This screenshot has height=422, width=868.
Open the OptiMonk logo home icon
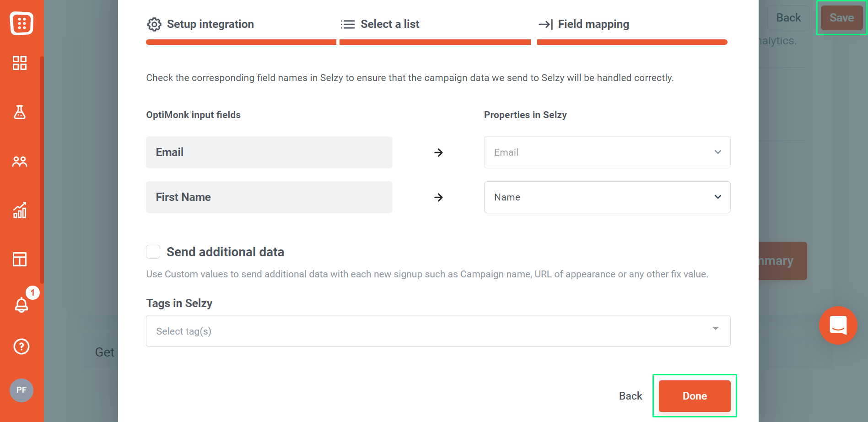click(22, 23)
